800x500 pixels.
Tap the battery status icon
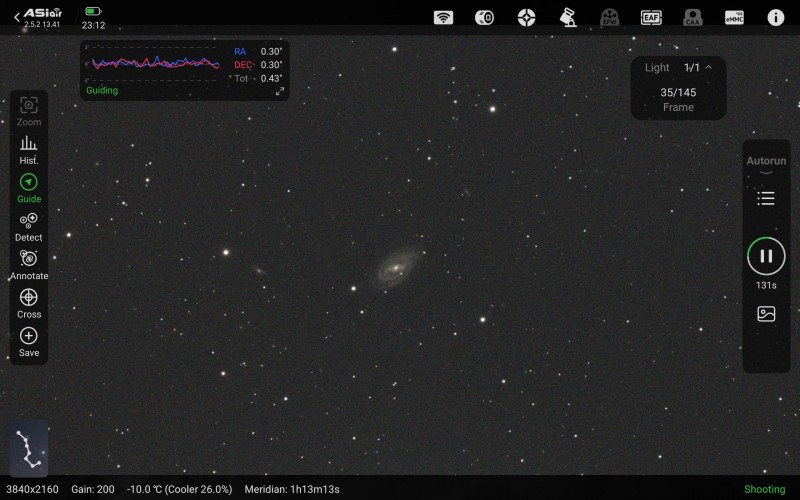click(93, 11)
